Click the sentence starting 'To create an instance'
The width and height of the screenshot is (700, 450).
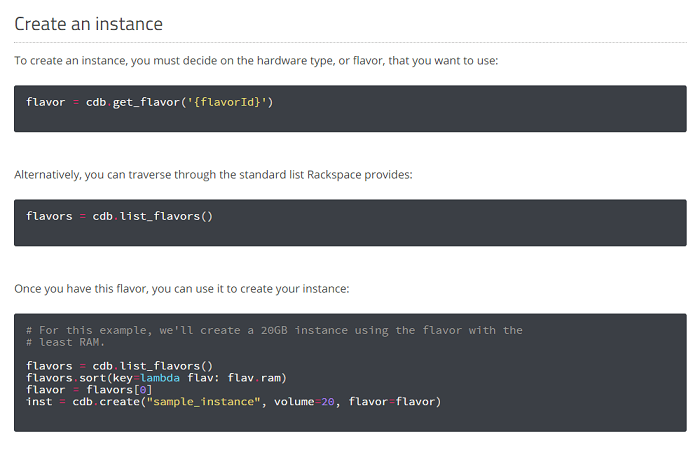256,61
